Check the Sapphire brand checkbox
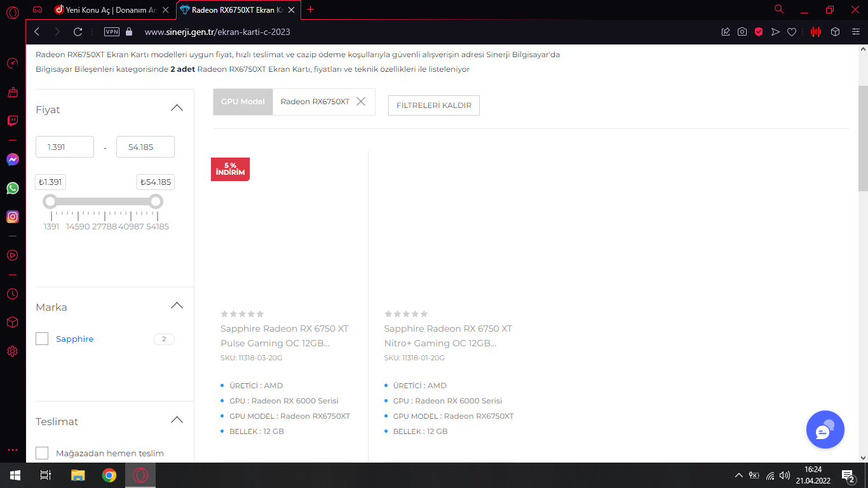This screenshot has height=488, width=868. tap(42, 339)
